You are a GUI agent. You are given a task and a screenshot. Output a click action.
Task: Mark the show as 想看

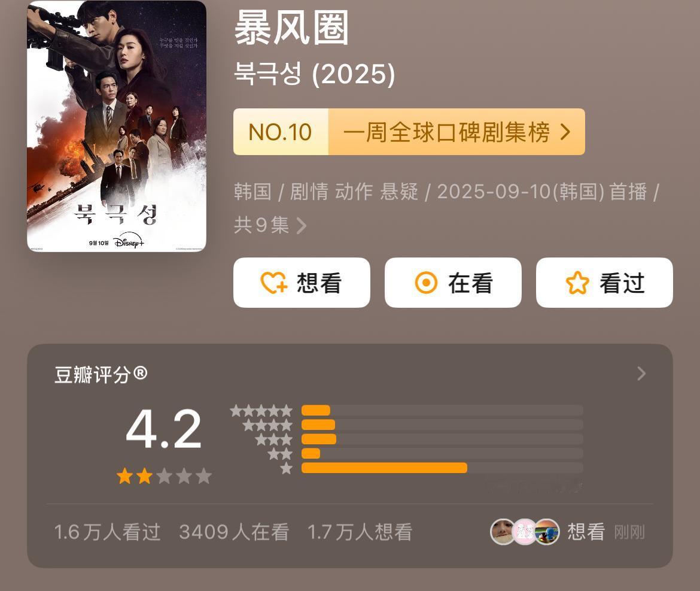[302, 283]
